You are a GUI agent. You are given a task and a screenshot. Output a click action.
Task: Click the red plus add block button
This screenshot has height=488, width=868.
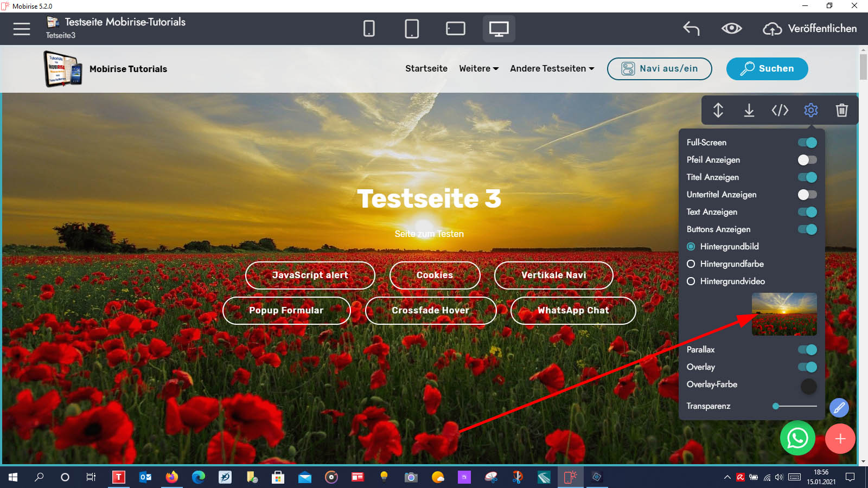tap(840, 439)
